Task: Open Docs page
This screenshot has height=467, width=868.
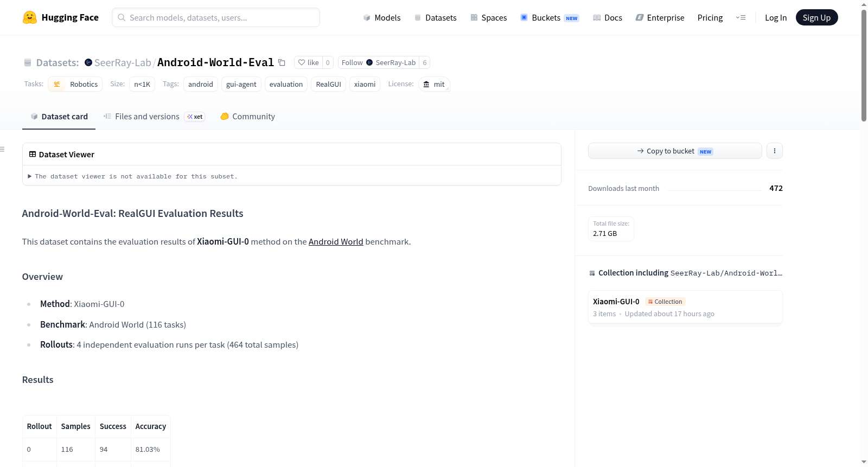Action: click(607, 17)
